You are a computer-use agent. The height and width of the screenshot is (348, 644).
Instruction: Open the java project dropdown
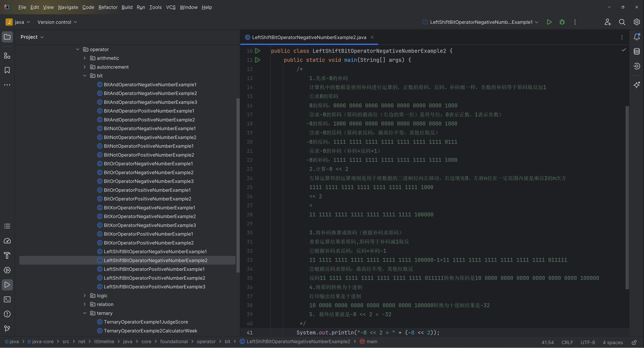18,22
